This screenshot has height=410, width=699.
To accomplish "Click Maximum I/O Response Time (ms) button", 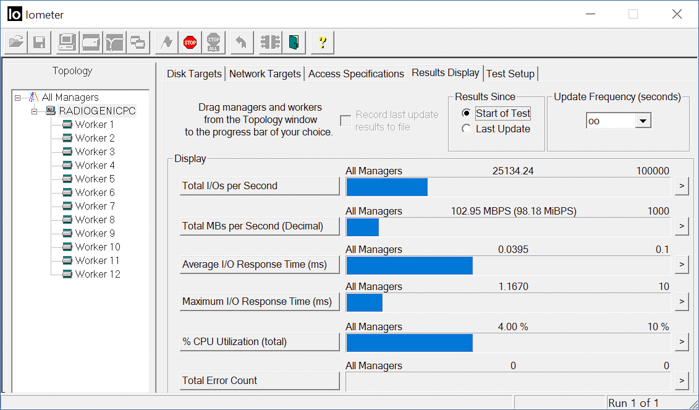I will (x=259, y=301).
